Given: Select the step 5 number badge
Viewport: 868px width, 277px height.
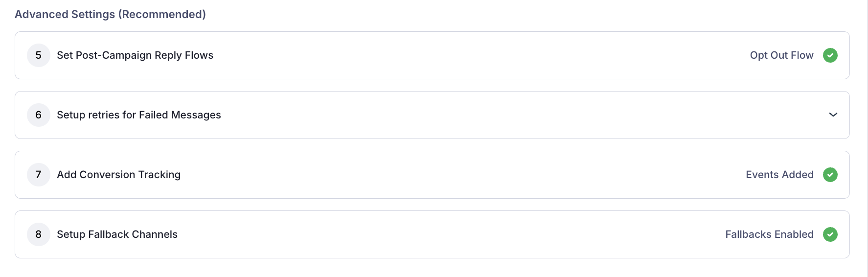Looking at the screenshot, I should [39, 55].
